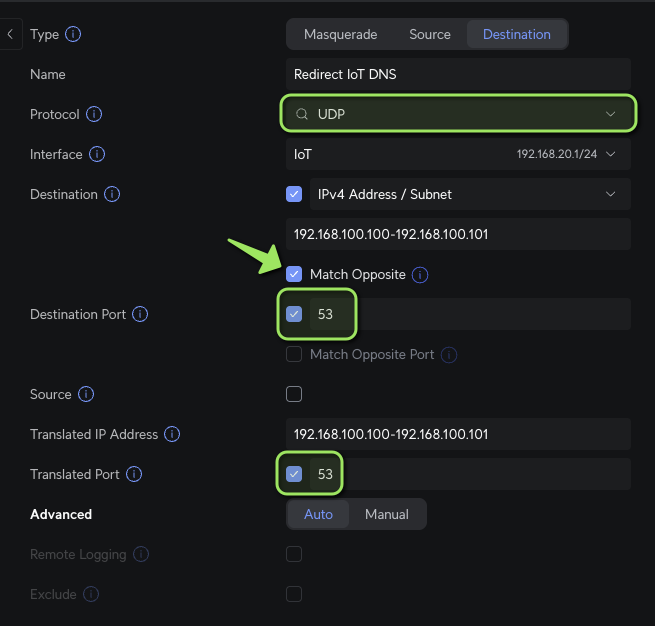Viewport: 655px width, 626px height.
Task: Select the Destination type tab
Action: [517, 34]
